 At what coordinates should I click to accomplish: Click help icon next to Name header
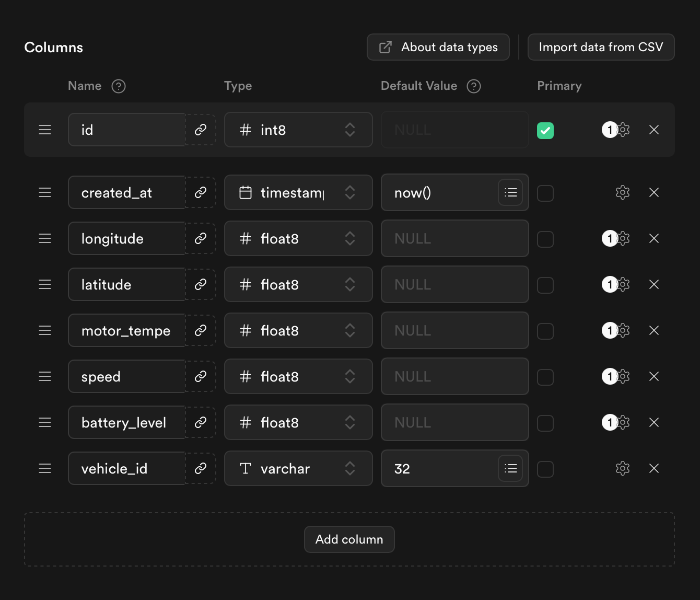click(119, 86)
